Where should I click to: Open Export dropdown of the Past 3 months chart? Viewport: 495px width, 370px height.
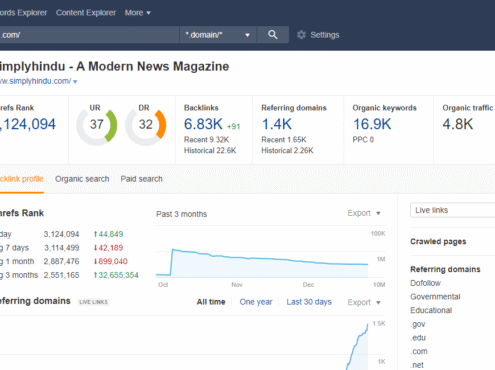point(364,213)
